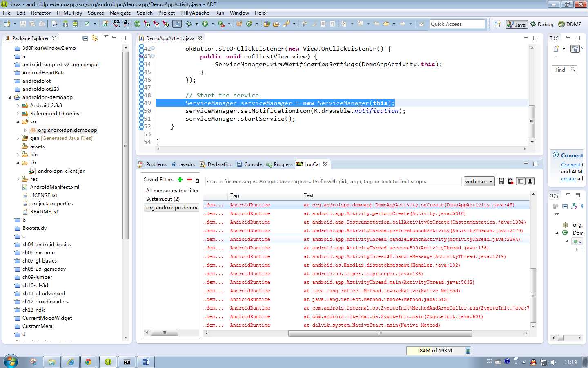Image resolution: width=588 pixels, height=368 pixels.
Task: Click the SQL toolbar icon
Action: click(138, 24)
